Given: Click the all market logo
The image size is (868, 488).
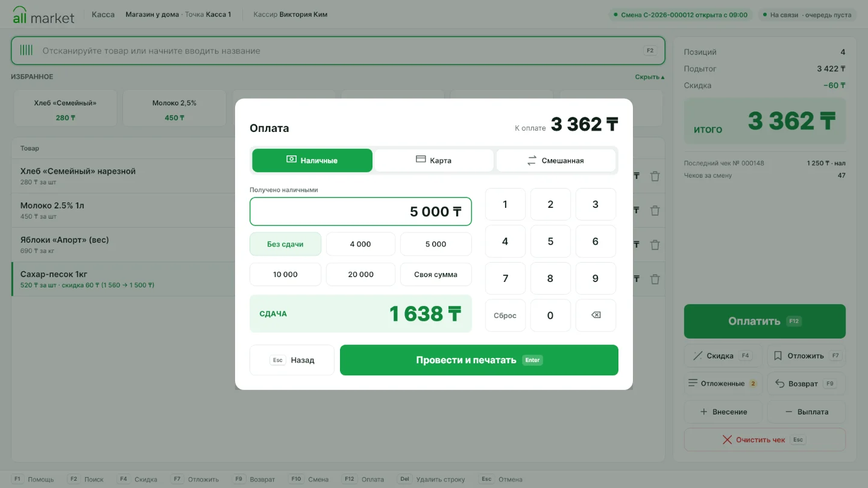Looking at the screenshot, I should coord(43,15).
